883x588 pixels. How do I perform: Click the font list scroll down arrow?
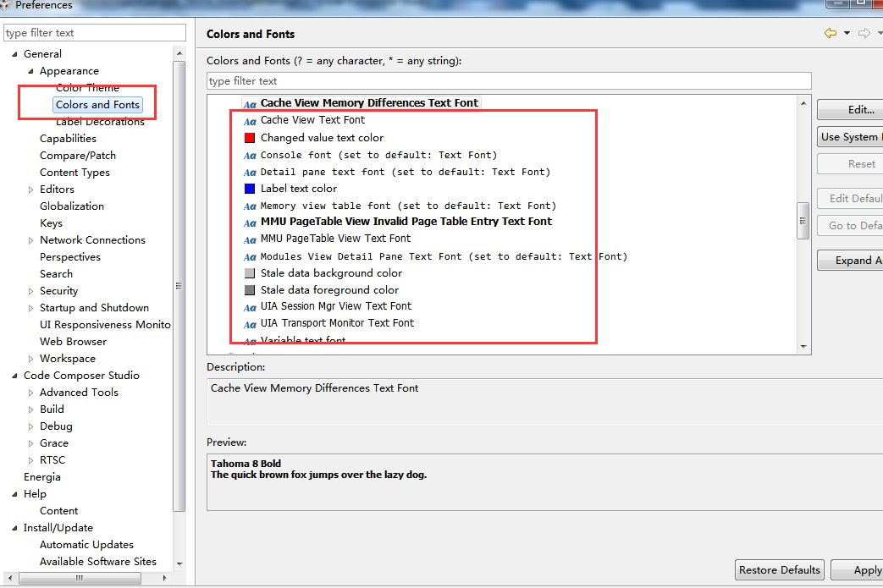(803, 347)
